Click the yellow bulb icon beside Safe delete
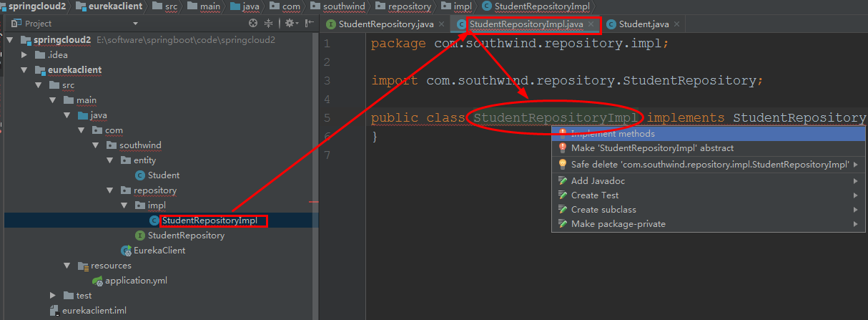The width and height of the screenshot is (868, 320). 563,164
